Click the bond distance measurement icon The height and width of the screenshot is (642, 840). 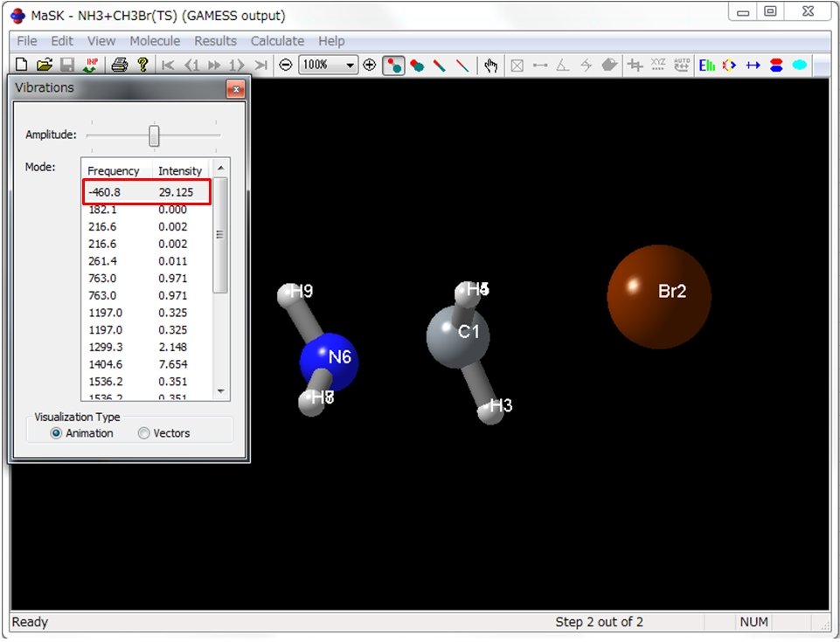coord(542,65)
